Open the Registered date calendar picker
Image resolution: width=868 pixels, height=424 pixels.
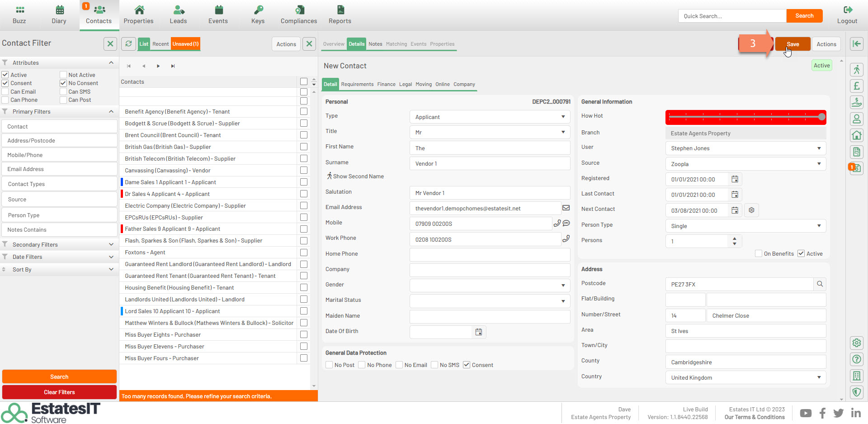735,179
